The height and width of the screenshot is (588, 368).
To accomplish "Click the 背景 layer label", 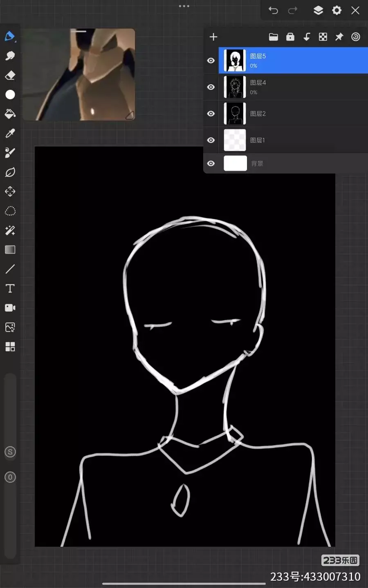I will (257, 163).
